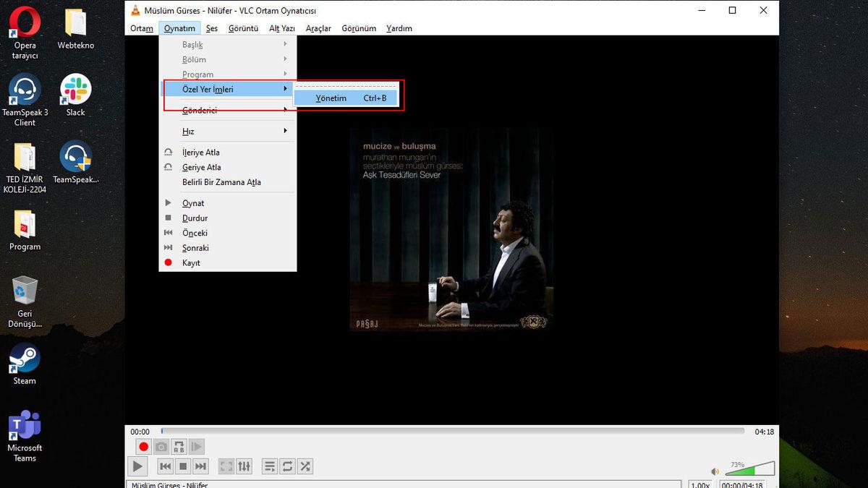Click the 1.00x playback speed field
Screen dimensions: 868x488
click(700, 484)
